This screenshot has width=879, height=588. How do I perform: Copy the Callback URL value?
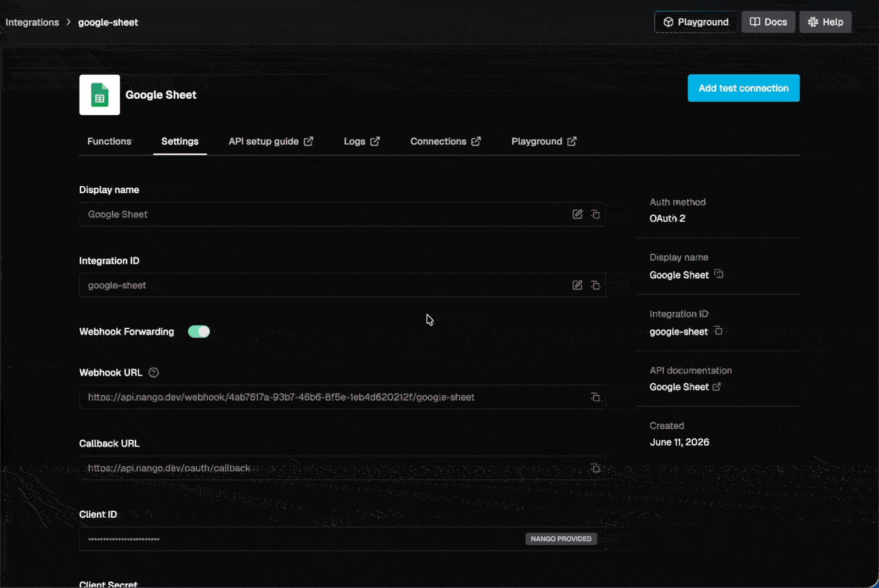[595, 468]
